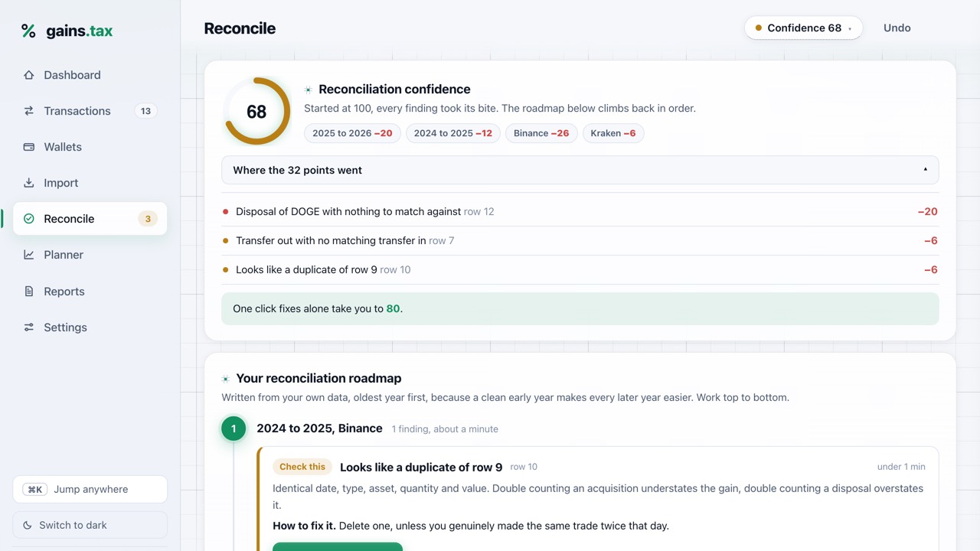Click the Transactions arrows icon
The width and height of the screenshot is (980, 551).
point(29,111)
